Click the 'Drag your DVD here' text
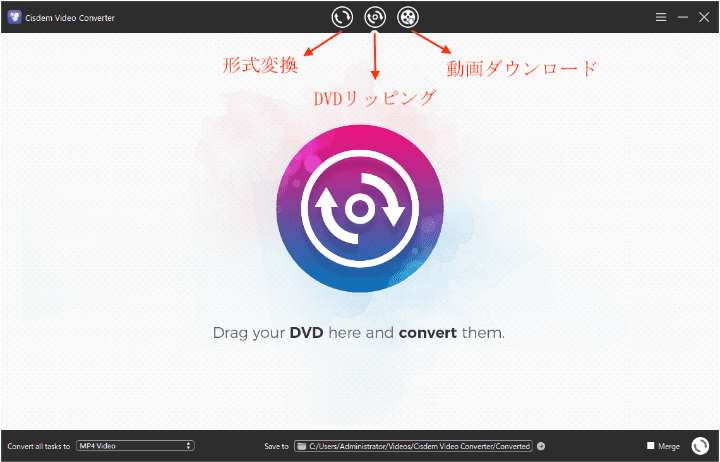 [x=359, y=332]
